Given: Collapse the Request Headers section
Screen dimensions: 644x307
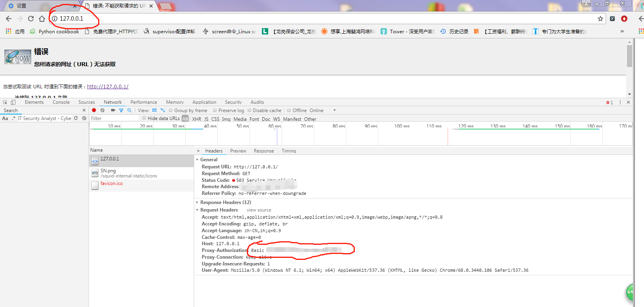Looking at the screenshot, I should (x=197, y=210).
